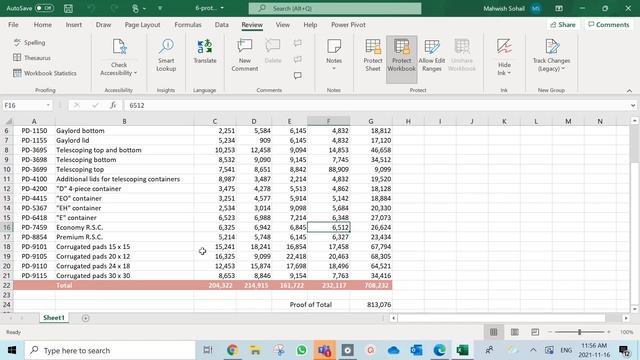
Task: Open the Windows Start menu
Action: (x=12, y=350)
